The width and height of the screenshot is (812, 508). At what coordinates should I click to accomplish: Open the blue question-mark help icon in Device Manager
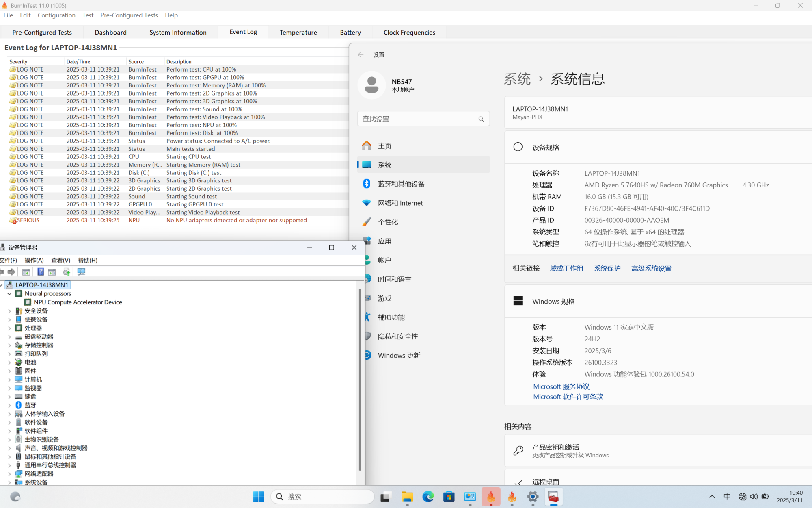coord(41,272)
